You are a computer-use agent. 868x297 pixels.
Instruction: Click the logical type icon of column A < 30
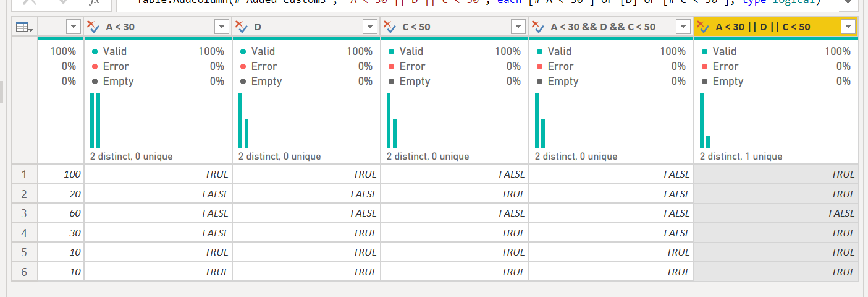pos(94,27)
